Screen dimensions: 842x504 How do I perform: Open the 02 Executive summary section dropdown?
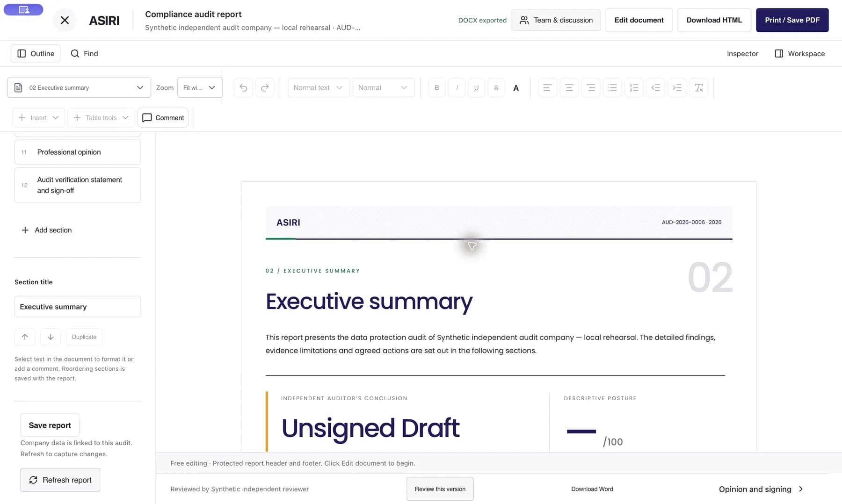[79, 87]
